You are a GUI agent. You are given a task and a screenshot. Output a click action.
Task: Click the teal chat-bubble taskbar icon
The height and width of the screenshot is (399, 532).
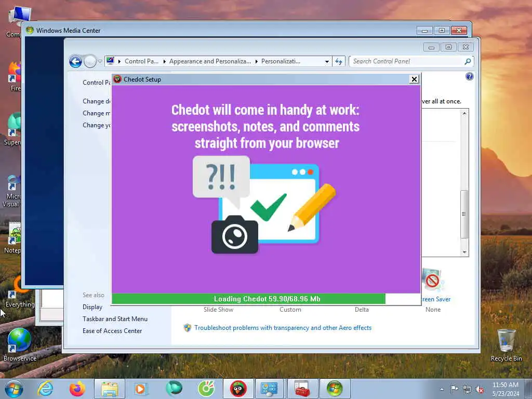click(x=174, y=389)
